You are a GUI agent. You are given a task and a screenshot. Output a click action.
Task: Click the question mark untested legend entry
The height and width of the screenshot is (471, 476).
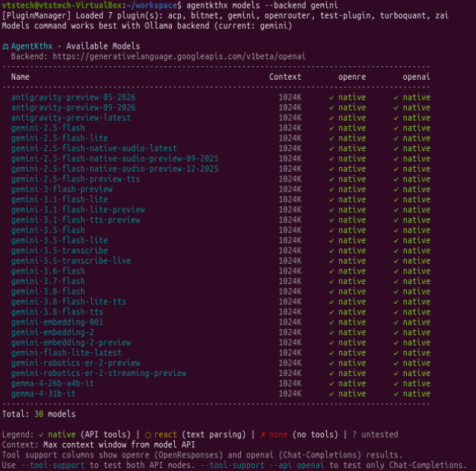[x=375, y=435]
